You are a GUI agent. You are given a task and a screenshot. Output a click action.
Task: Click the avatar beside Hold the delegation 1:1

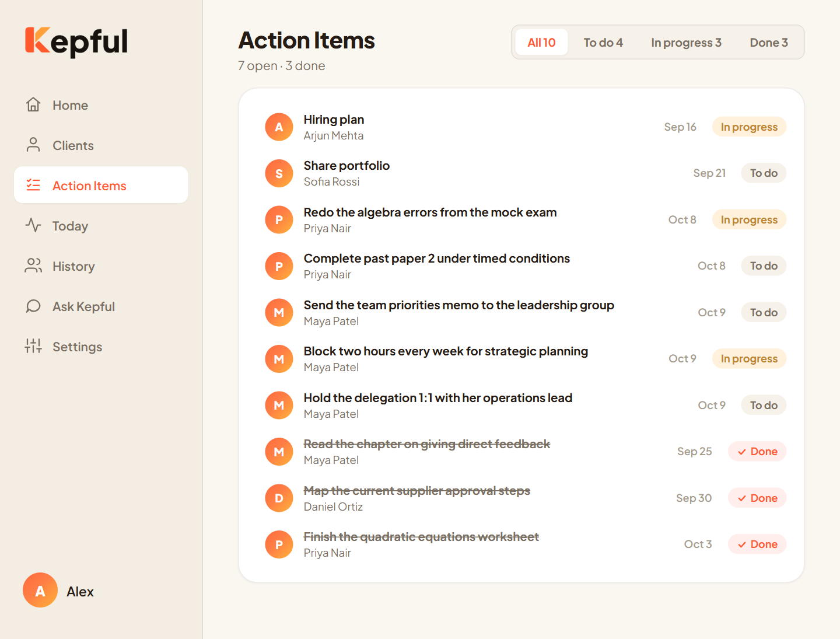[x=279, y=406]
